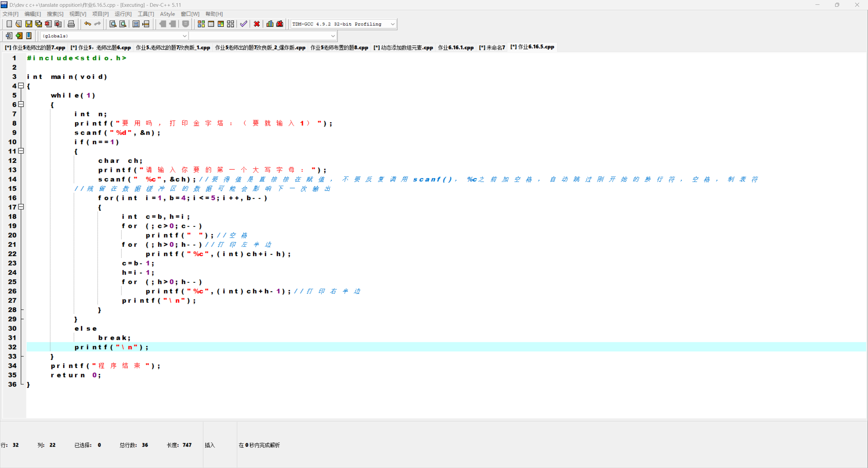Switch to the 作业6.16.1.cpp tab
Viewport: 868px width, 468px height.
[x=455, y=47]
